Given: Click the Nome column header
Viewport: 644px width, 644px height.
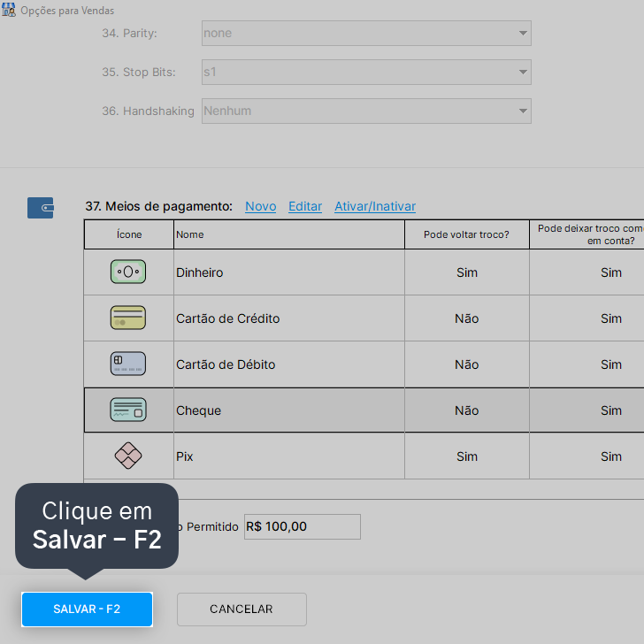Looking at the screenshot, I should pyautogui.click(x=289, y=234).
